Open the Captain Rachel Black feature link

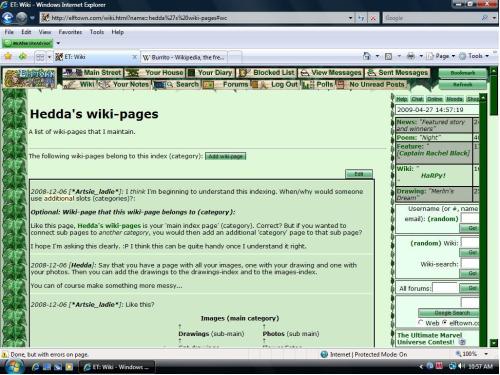[434, 153]
